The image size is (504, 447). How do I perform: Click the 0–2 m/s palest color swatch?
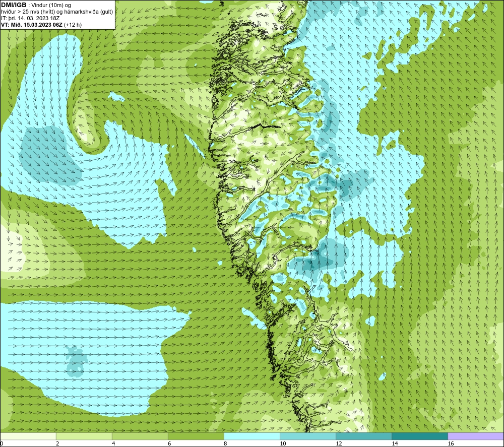(28, 436)
